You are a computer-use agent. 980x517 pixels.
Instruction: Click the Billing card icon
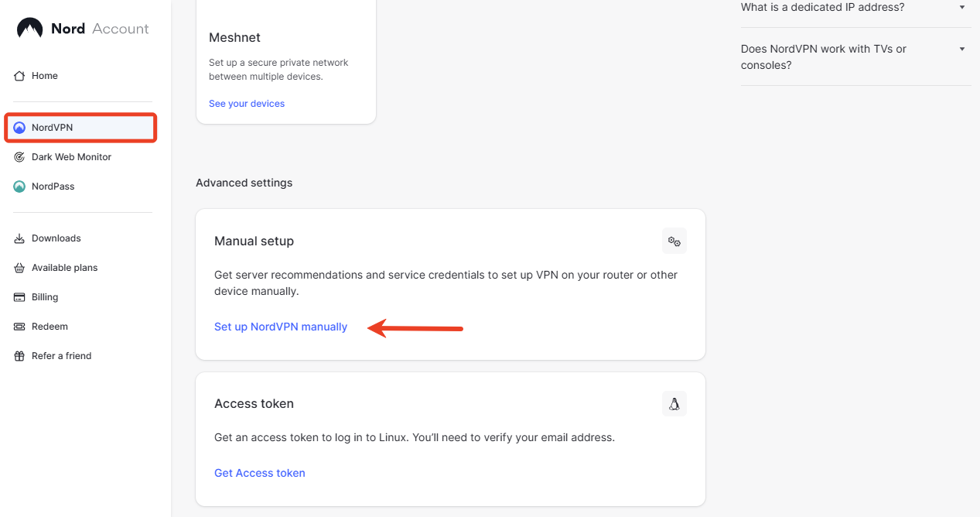[x=19, y=297]
